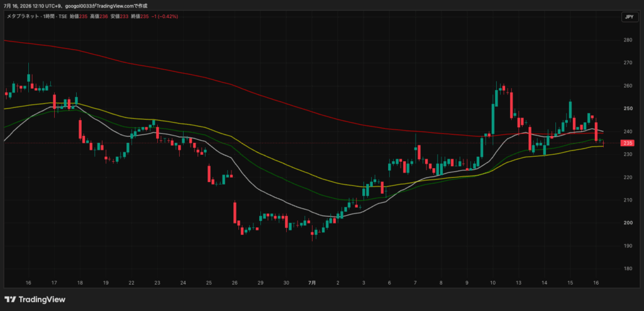Viewport: 644px width, 311px height.
Task: Open the JPY currency selector
Action: [x=629, y=17]
